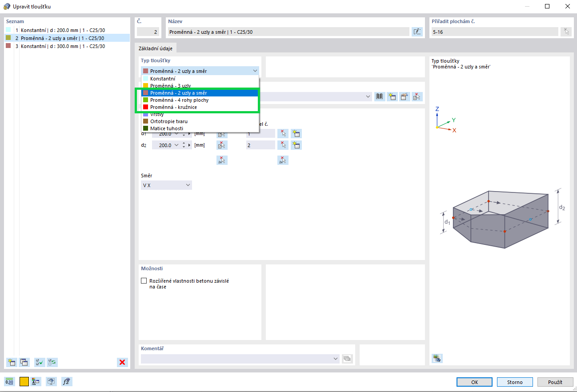
Task: Open the Směr direction dropdown showing V X
Action: (166, 185)
